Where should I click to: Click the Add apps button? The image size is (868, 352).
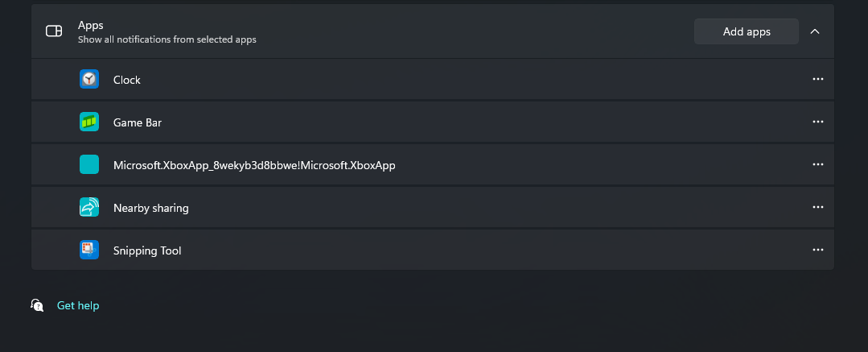coord(747,31)
